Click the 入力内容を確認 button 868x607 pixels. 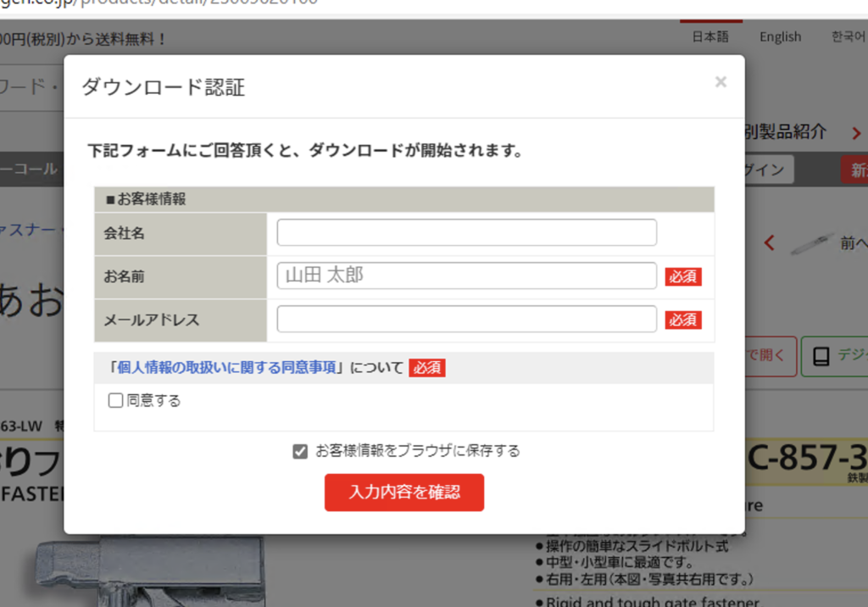click(404, 493)
